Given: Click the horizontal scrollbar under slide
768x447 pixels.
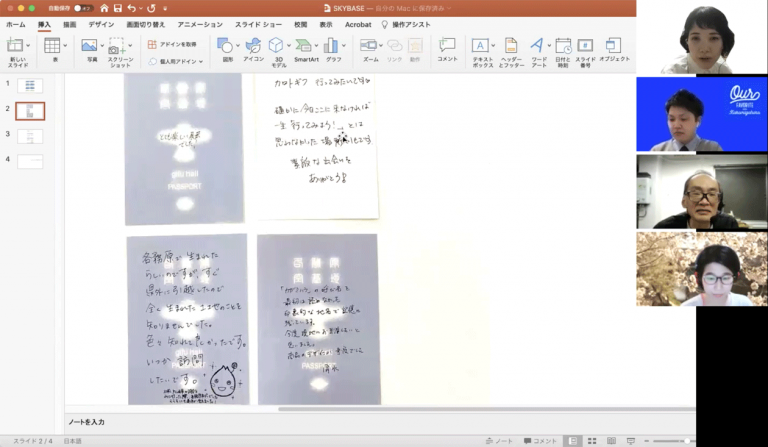Looking at the screenshot, I should tap(486, 409).
